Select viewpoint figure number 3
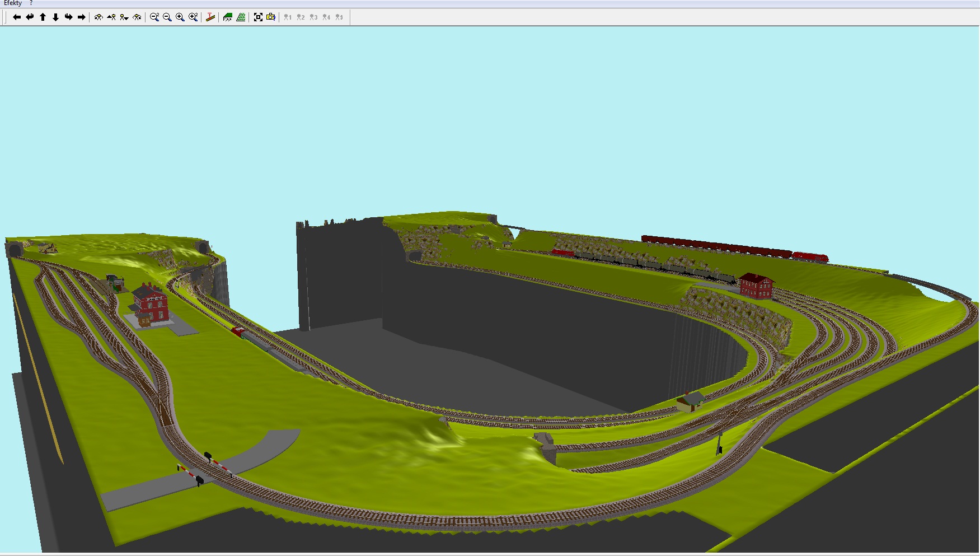This screenshot has width=980, height=556. point(313,17)
